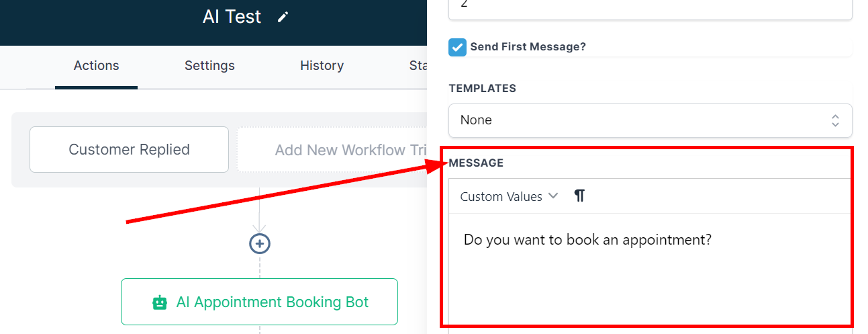Image resolution: width=868 pixels, height=334 pixels.
Task: Focus the number field containing 2
Action: click(650, 7)
